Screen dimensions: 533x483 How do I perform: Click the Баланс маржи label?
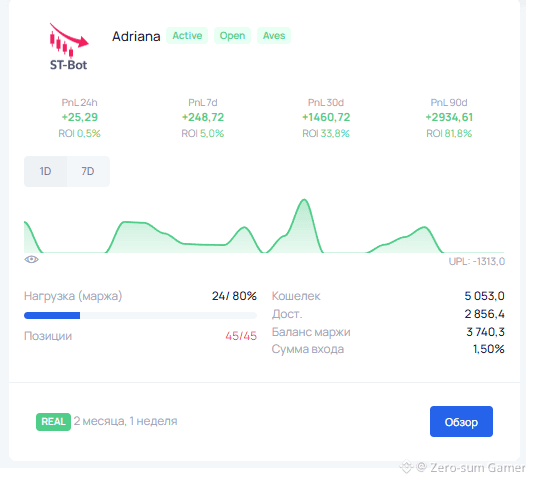[311, 332]
